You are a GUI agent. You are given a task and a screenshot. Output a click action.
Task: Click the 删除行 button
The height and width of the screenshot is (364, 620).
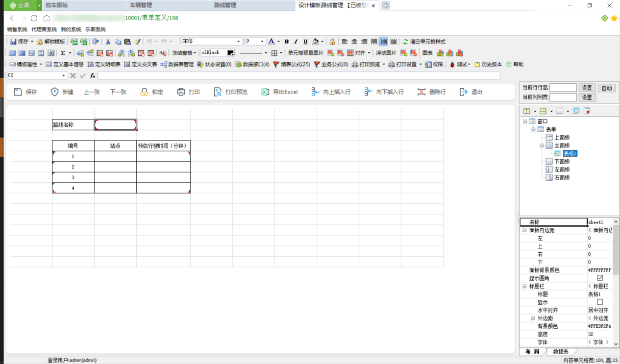point(431,92)
